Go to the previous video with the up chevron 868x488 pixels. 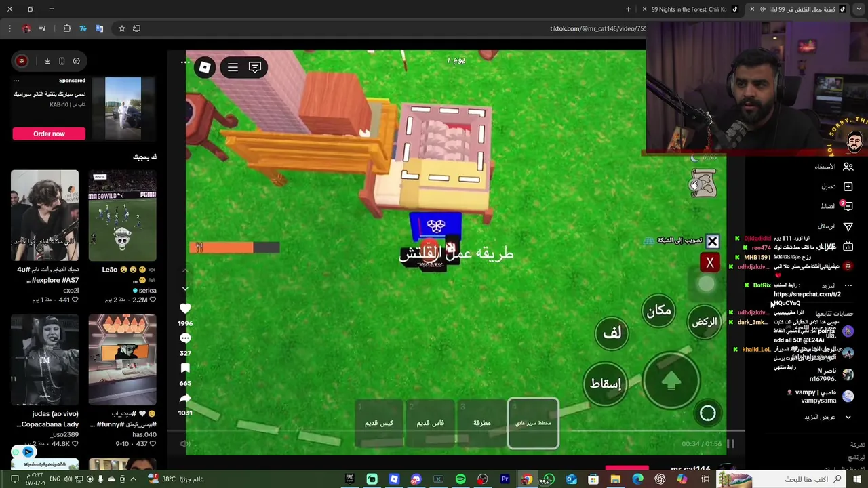point(185,270)
